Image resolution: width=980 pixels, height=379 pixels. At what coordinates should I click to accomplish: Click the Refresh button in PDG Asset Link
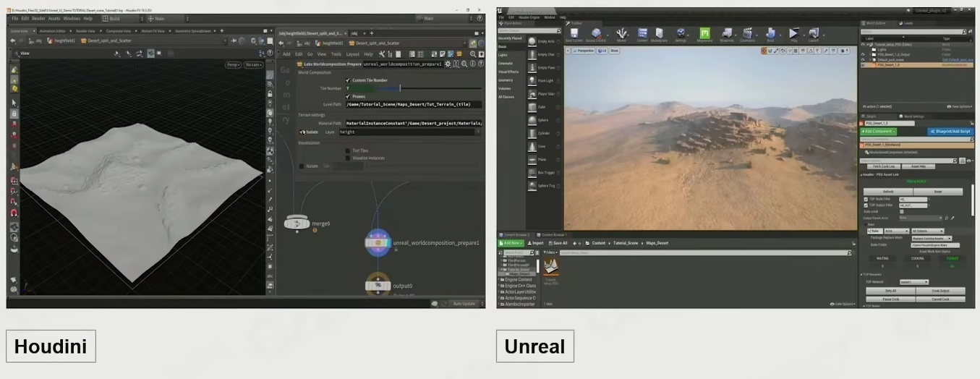pos(888,192)
